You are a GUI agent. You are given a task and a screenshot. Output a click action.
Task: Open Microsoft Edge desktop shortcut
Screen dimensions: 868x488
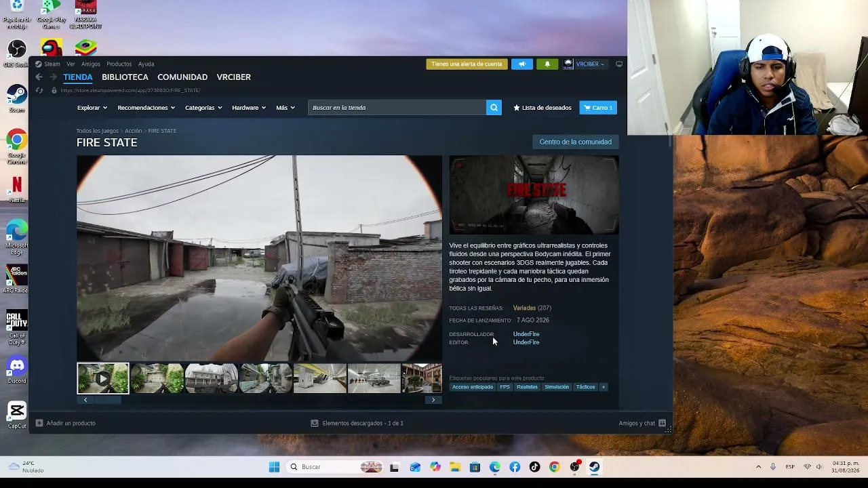17,237
